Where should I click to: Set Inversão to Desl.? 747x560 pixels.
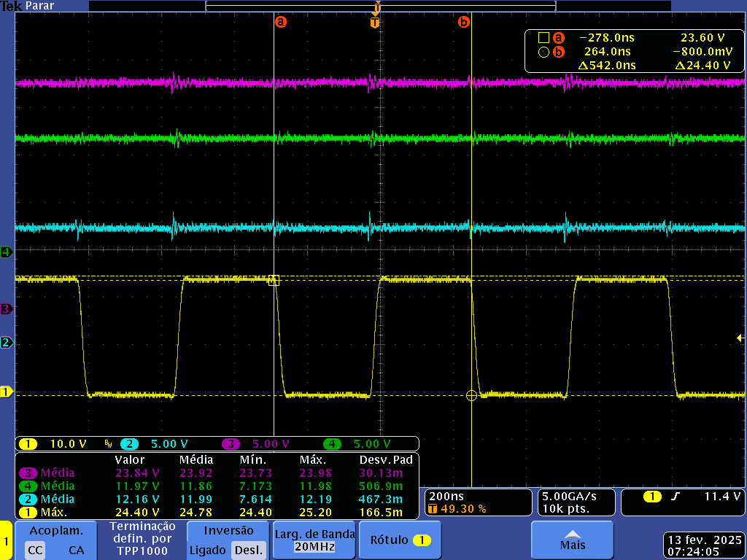click(249, 551)
